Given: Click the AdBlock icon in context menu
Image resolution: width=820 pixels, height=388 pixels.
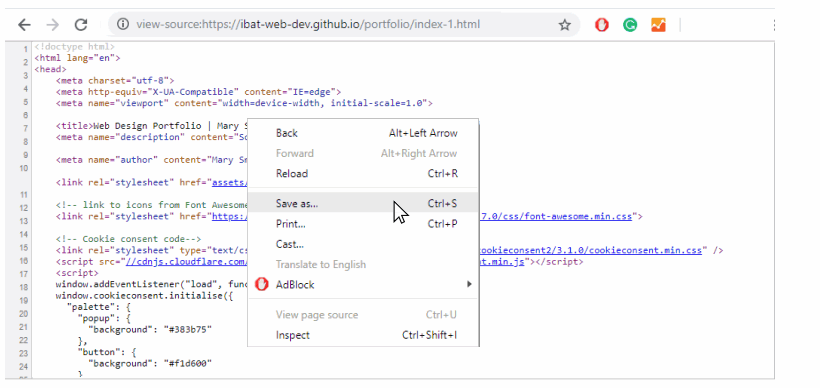Looking at the screenshot, I should click(x=261, y=284).
